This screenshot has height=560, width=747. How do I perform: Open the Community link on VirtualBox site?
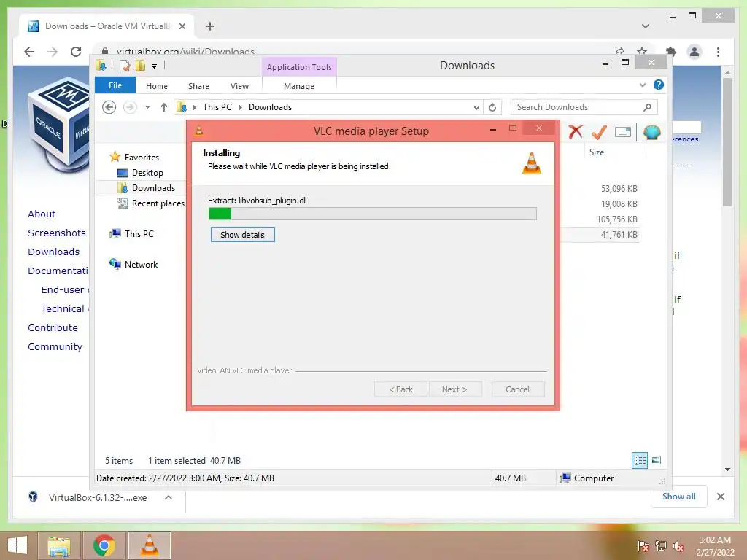[x=55, y=346]
